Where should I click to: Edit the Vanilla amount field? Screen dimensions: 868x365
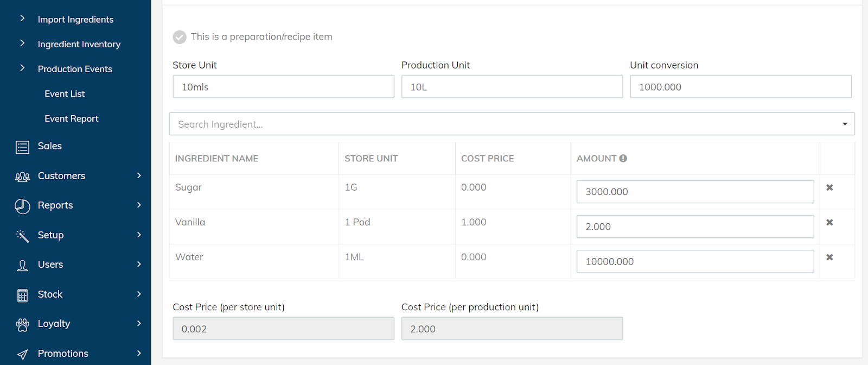tap(695, 226)
